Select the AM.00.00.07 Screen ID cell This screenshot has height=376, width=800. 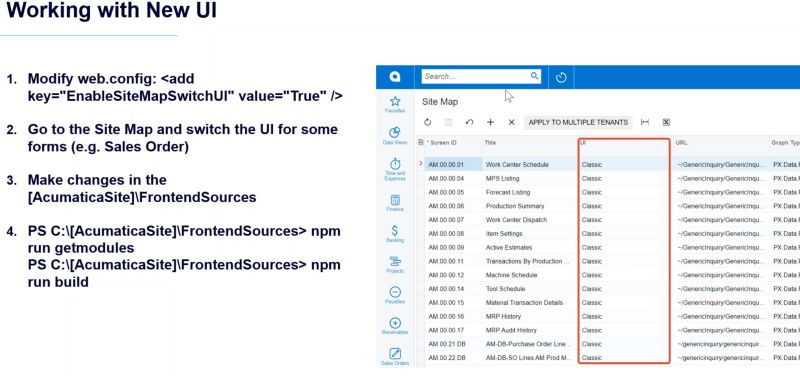tap(454, 220)
